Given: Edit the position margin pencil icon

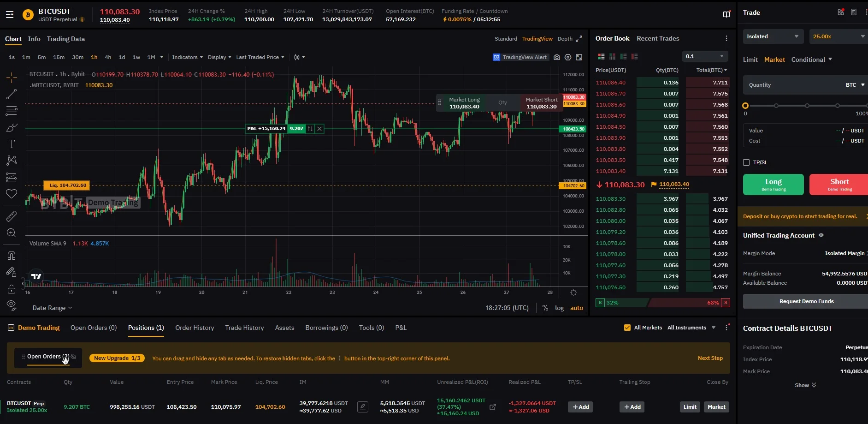Looking at the screenshot, I should [363, 407].
